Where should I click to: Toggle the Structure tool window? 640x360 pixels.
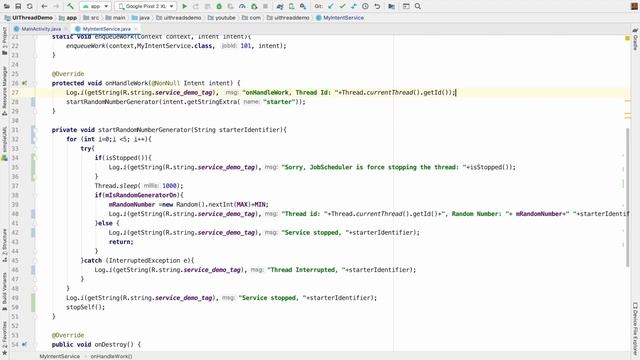pyautogui.click(x=4, y=245)
